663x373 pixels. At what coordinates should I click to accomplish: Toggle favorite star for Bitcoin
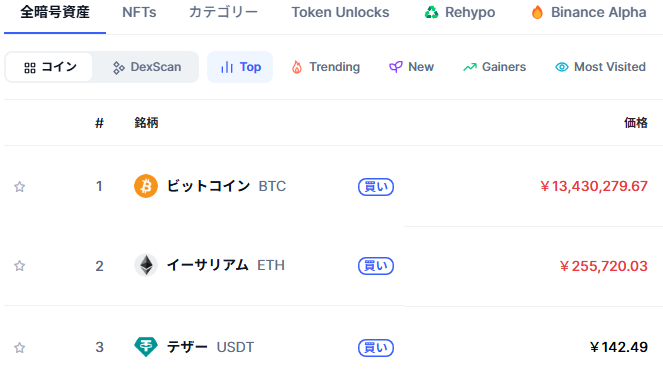[19, 186]
